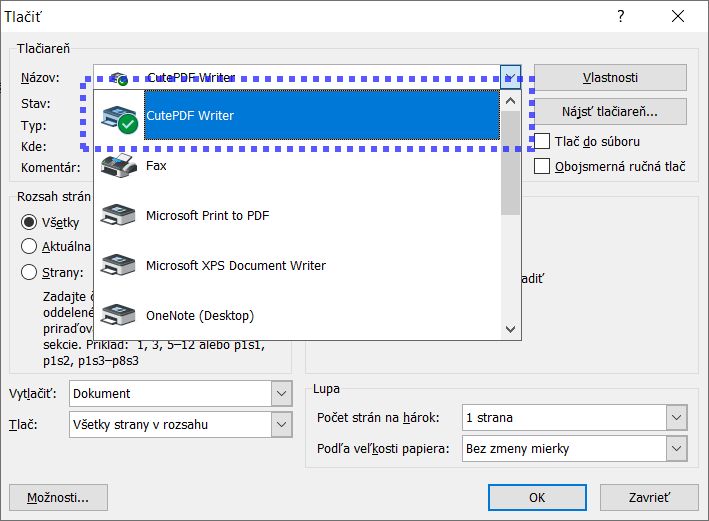Click the Microsoft Print to PDF printer icon
Screen dimensions: 709x521
tap(118, 215)
